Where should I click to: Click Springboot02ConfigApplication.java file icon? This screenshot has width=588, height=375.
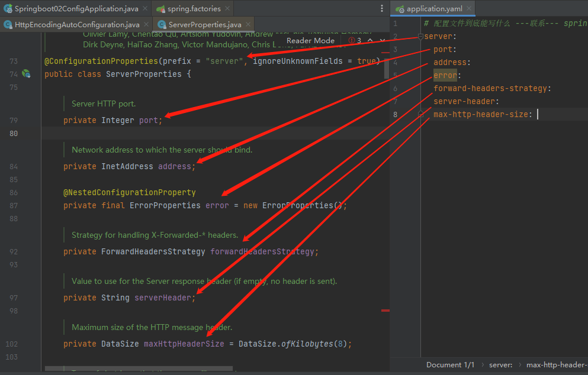[8, 8]
